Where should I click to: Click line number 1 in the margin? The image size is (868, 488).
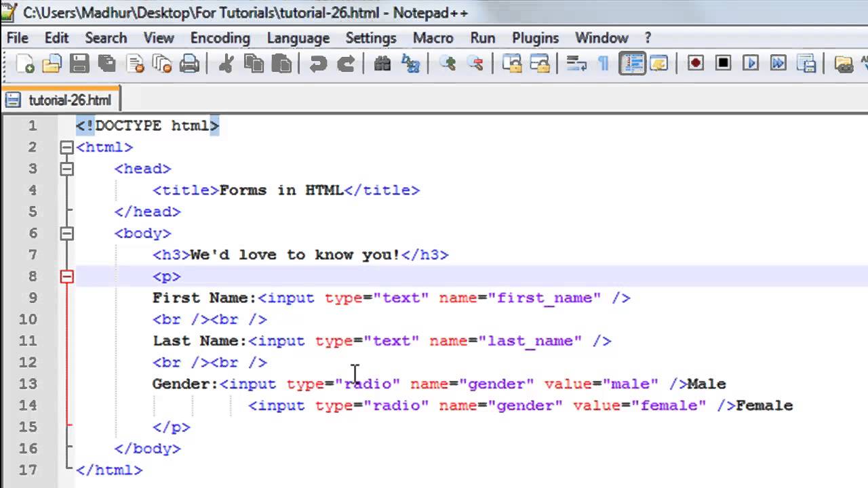point(33,126)
